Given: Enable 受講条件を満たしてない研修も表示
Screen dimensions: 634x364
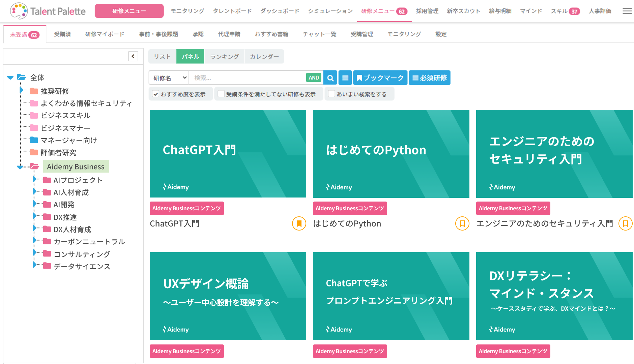Looking at the screenshot, I should [x=221, y=93].
